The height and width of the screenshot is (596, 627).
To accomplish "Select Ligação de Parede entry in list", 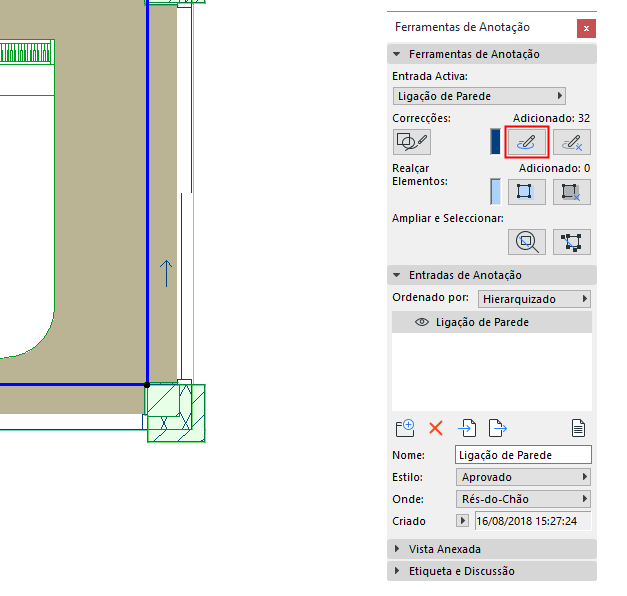I will 492,322.
